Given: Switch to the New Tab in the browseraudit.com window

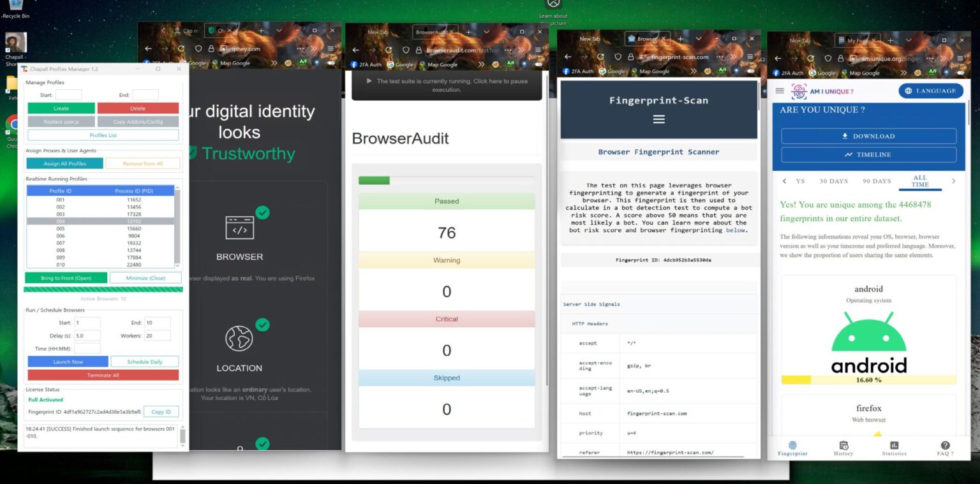Looking at the screenshot, I should [x=378, y=32].
